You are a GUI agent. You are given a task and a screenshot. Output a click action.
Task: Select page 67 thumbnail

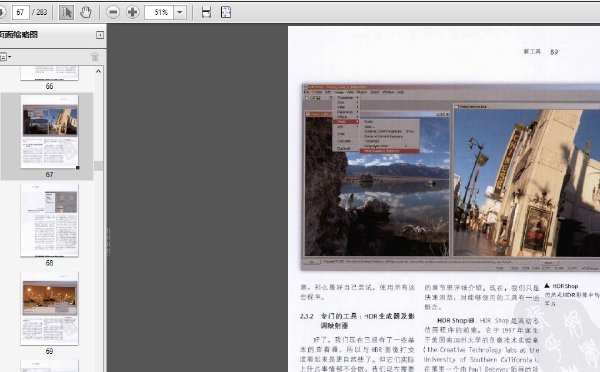click(49, 132)
